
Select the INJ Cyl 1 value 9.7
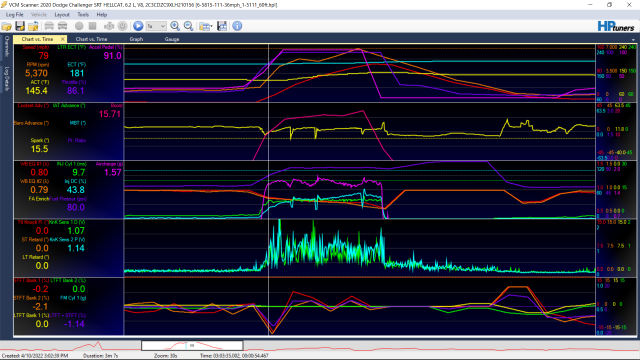coord(78,172)
